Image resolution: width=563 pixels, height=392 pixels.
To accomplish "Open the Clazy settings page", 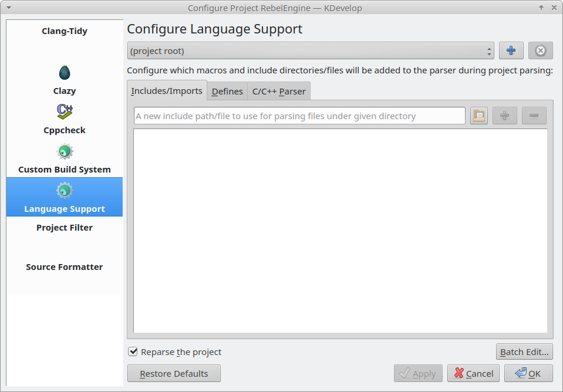I will click(x=64, y=80).
